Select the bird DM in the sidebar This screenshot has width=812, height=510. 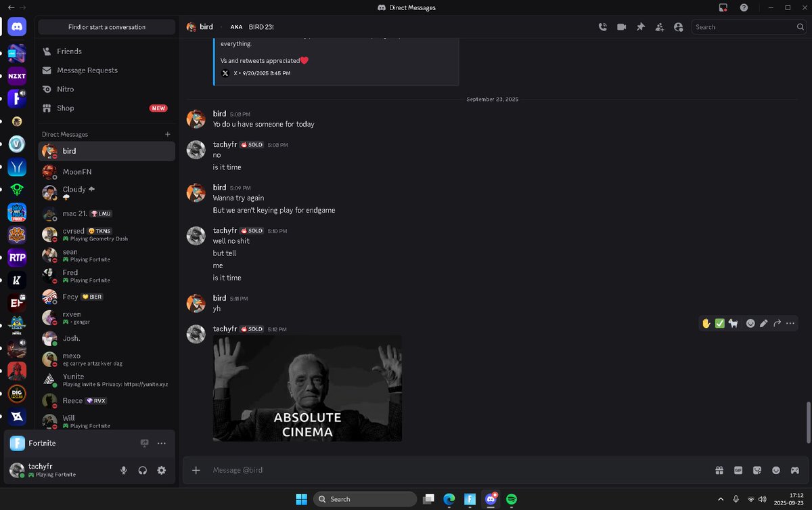[x=107, y=151]
